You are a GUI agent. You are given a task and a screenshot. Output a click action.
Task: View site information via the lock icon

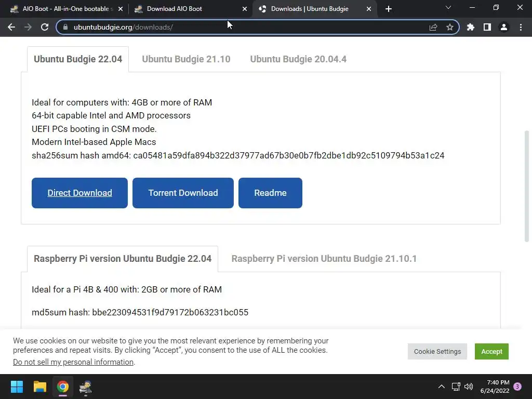65,27
